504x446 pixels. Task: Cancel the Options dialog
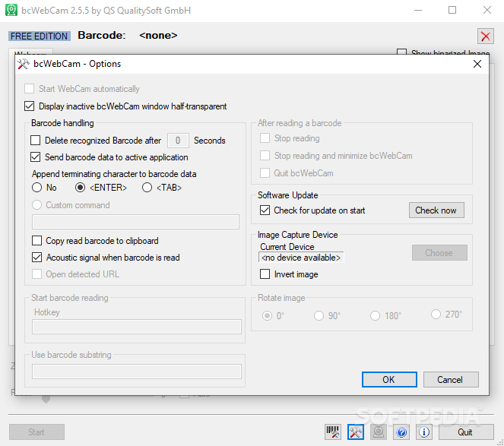point(451,379)
